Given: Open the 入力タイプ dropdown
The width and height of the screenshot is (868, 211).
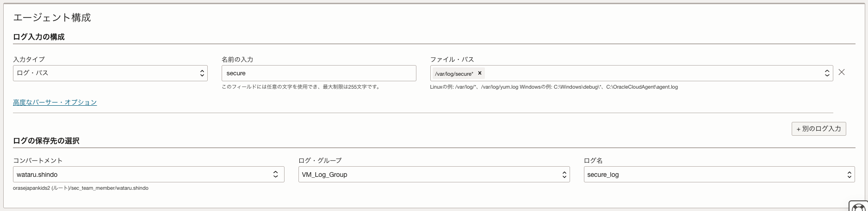Looking at the screenshot, I should [x=110, y=73].
